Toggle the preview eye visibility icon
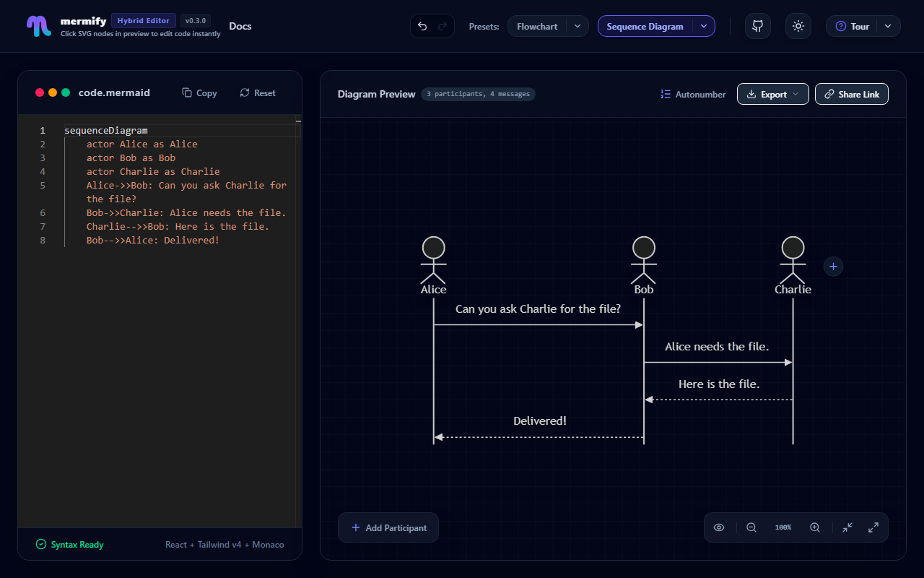This screenshot has height=578, width=924. 719,527
